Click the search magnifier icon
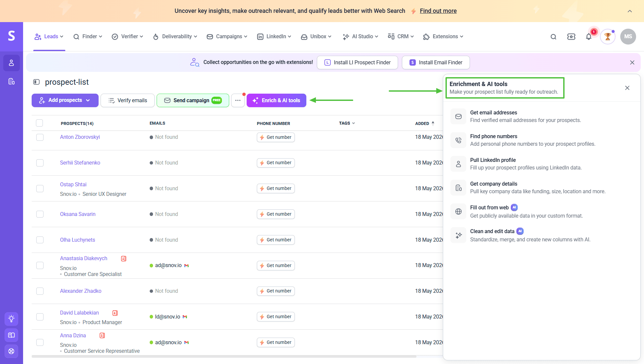 tap(553, 37)
